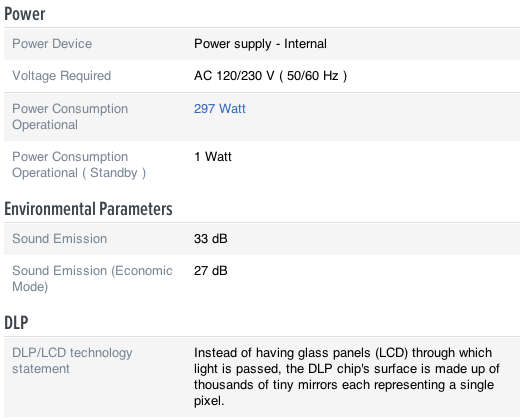The height and width of the screenshot is (420, 524).
Task: Select the Environmental Parameters heading
Action: (89, 209)
